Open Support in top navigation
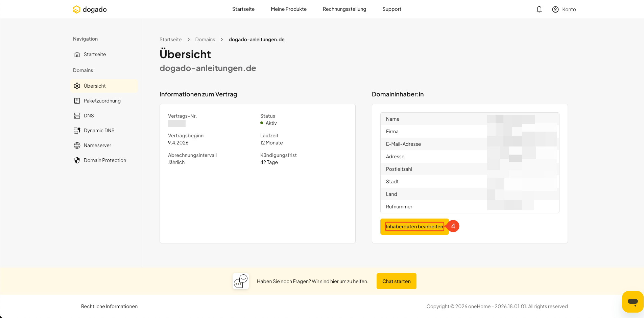Viewport: 644px width, 318px height. tap(392, 9)
